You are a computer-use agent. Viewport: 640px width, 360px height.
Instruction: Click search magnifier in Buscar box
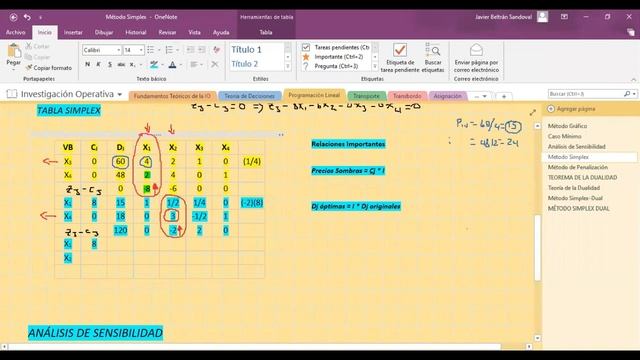(x=627, y=94)
